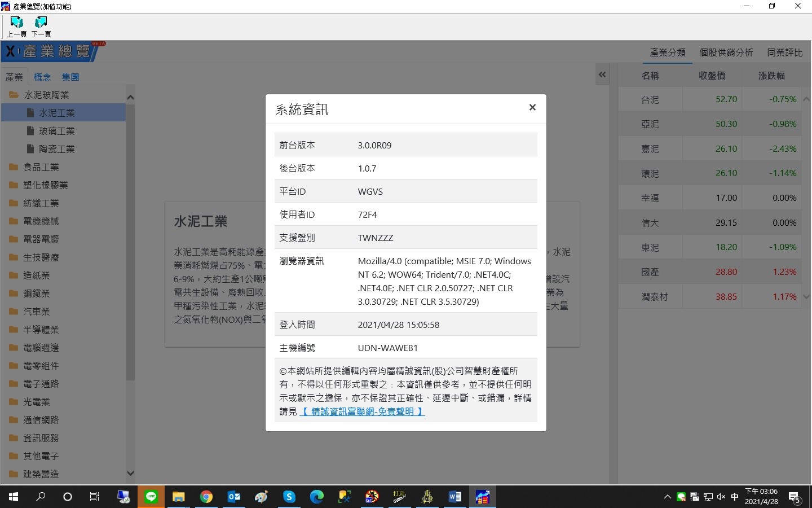Switch to the 集團 tab
This screenshot has height=508, width=812.
click(70, 77)
